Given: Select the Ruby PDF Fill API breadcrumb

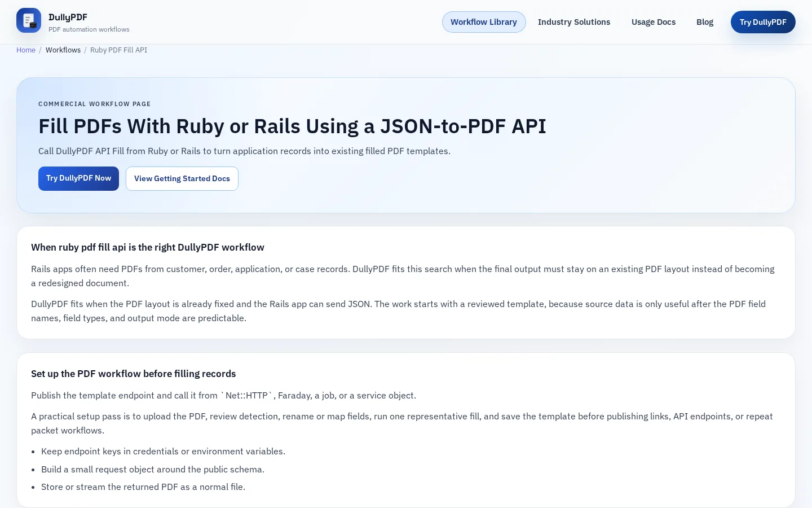Looking at the screenshot, I should [x=118, y=50].
